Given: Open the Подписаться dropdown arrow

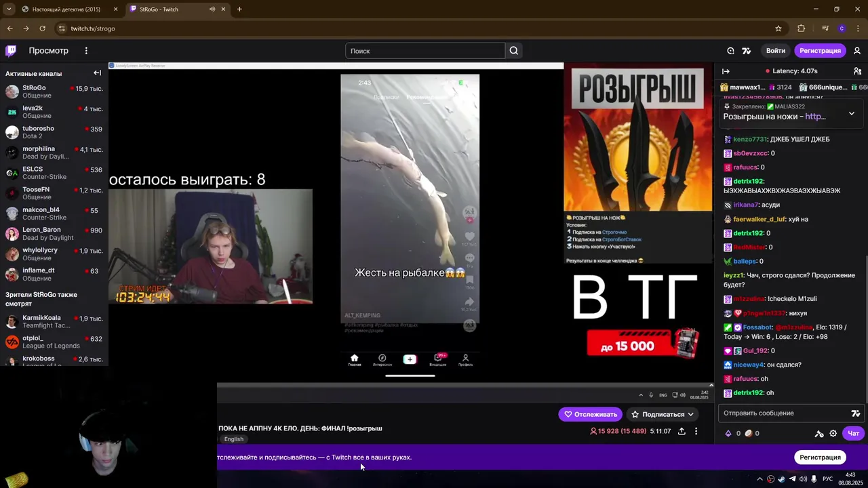Looking at the screenshot, I should click(x=691, y=414).
